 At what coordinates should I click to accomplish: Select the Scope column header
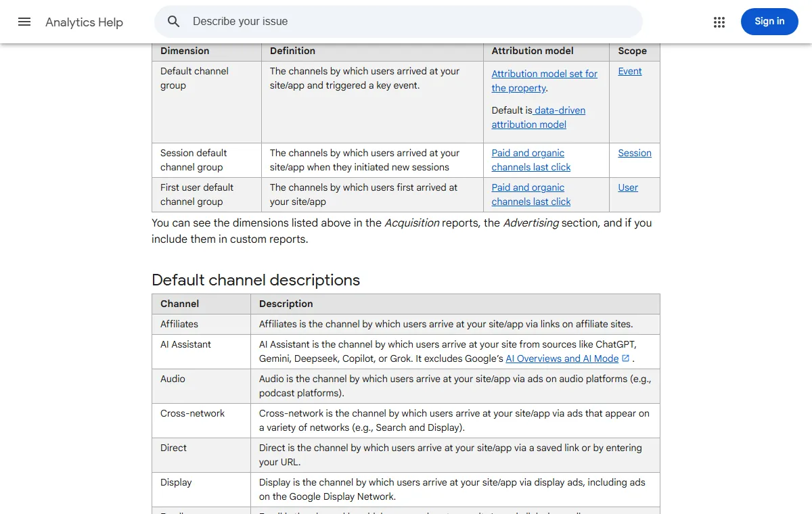coord(635,51)
